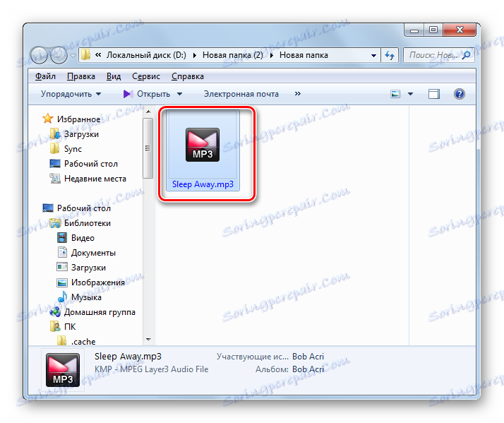Click the Недавние места icon
Viewport: 504px width, 423px height.
[55, 178]
